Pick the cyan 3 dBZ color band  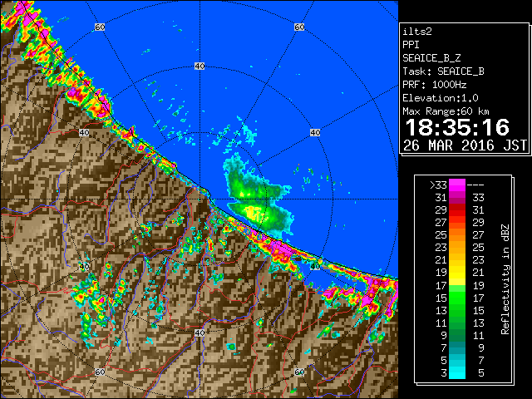457,372
